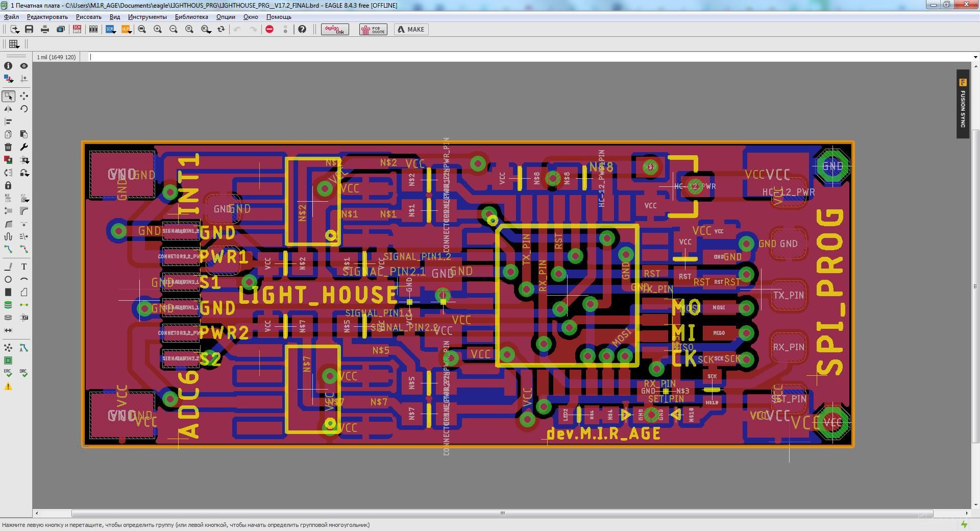Open the Библиотека menu
The height and width of the screenshot is (531, 980).
point(191,17)
